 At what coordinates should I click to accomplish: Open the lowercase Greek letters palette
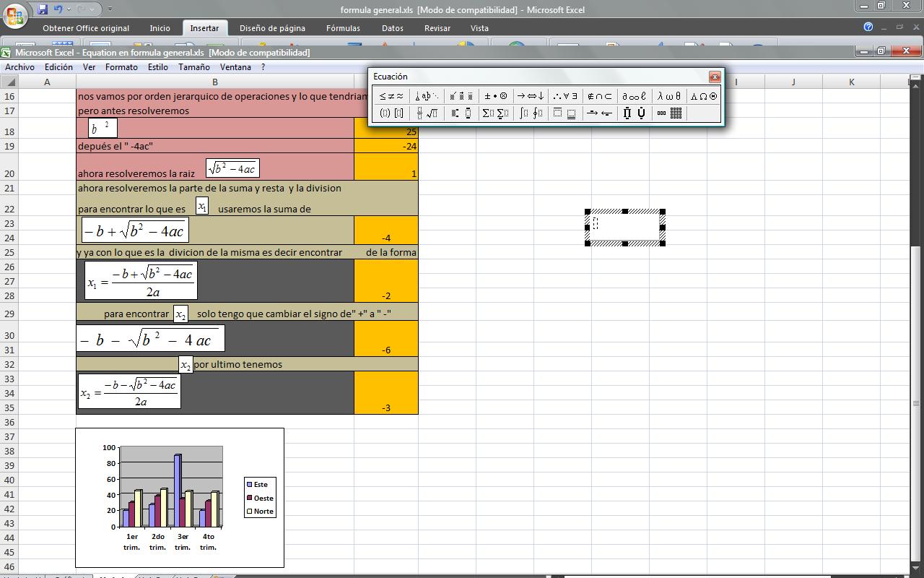click(x=669, y=96)
